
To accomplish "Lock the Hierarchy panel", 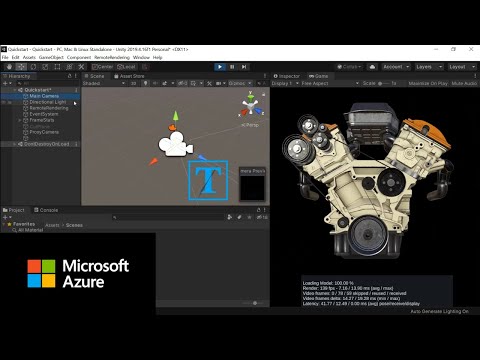I will click(70, 76).
